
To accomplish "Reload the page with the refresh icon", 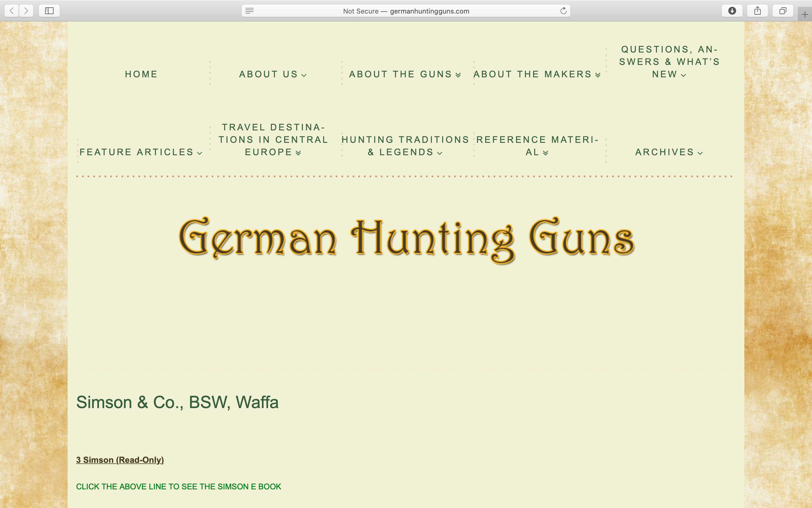I will coord(563,11).
